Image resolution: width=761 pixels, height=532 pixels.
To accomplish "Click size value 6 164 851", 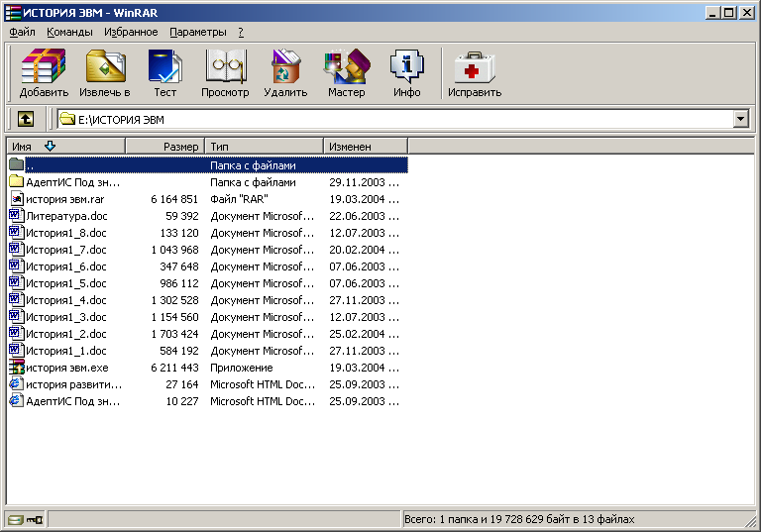I will tap(174, 199).
